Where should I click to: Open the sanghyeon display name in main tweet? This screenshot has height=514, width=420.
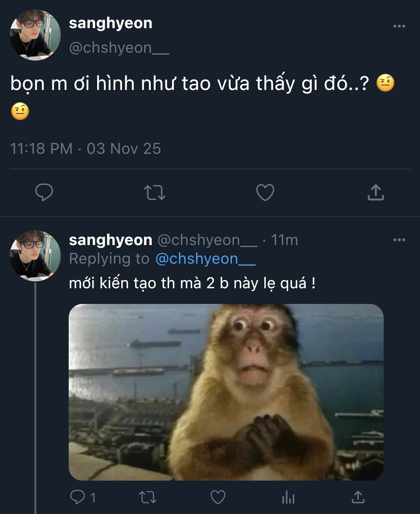(x=111, y=23)
